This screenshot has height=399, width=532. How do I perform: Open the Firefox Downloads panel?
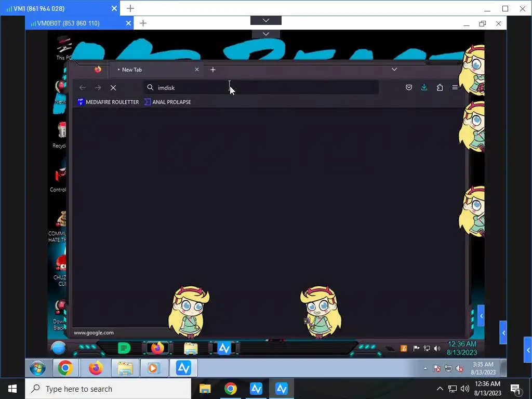(x=424, y=87)
